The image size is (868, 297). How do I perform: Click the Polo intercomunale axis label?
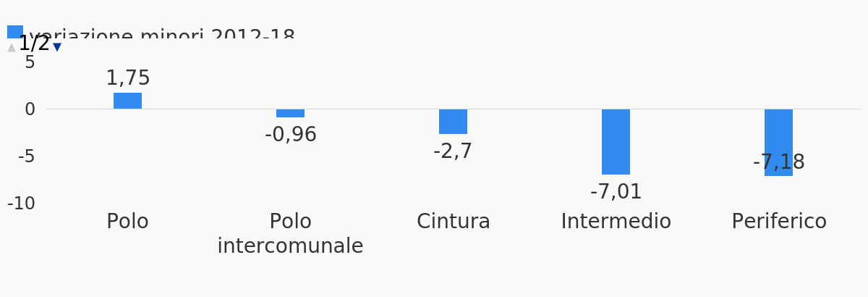click(290, 234)
